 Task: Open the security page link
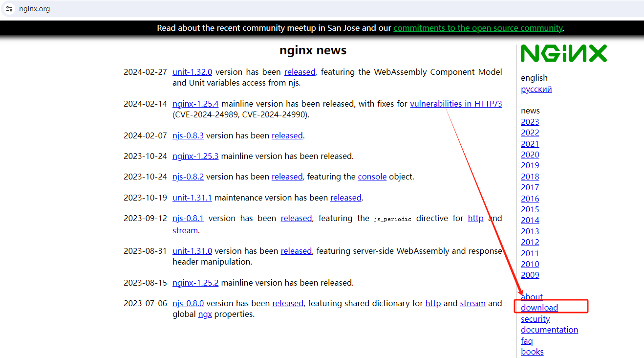pos(535,319)
